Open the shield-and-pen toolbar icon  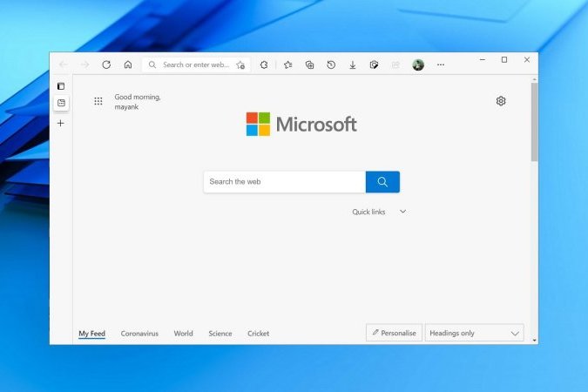[374, 64]
